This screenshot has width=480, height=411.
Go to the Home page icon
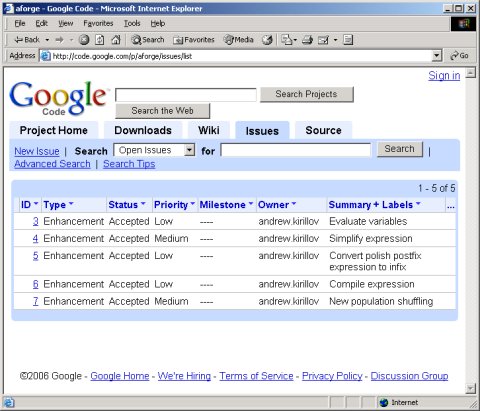pos(116,40)
